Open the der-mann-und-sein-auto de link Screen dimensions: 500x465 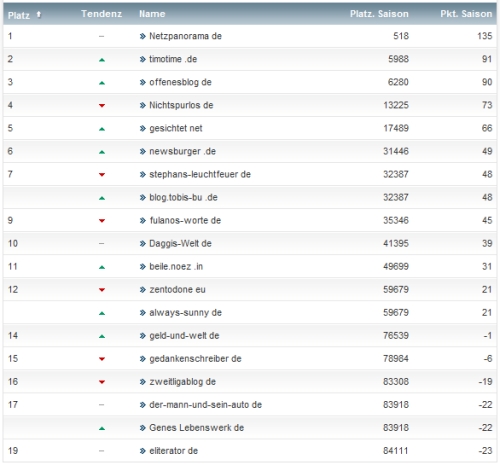[205, 405]
